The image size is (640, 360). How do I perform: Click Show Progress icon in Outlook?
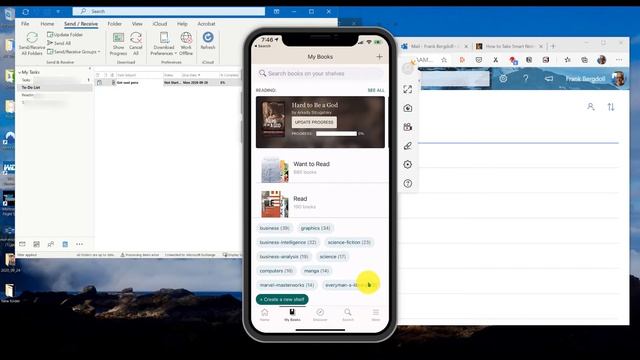[x=118, y=44]
